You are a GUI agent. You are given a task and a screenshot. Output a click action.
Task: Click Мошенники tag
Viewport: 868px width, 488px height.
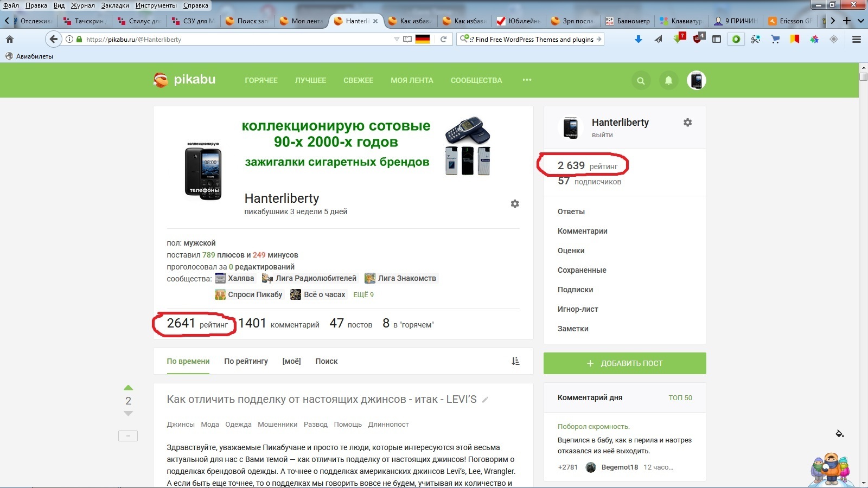pos(277,425)
